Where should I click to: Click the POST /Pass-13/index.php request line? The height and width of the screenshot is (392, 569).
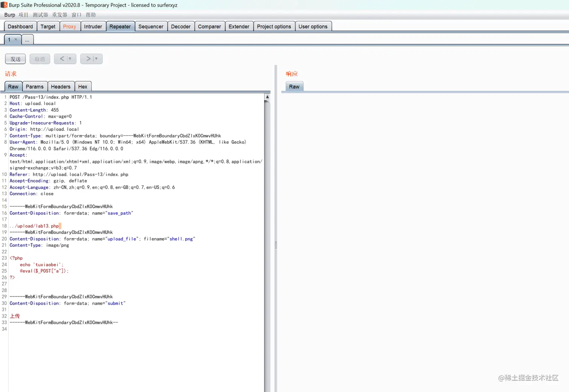pyautogui.click(x=51, y=97)
